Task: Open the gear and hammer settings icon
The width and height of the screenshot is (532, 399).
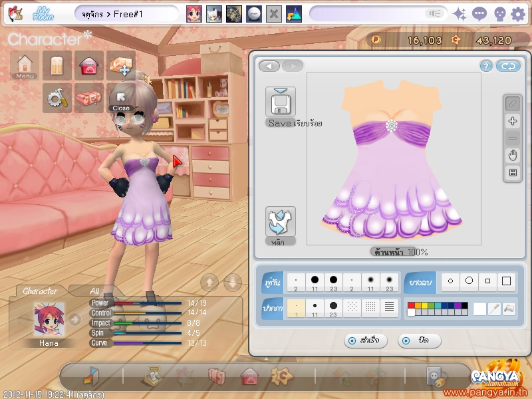Action: pos(57,98)
